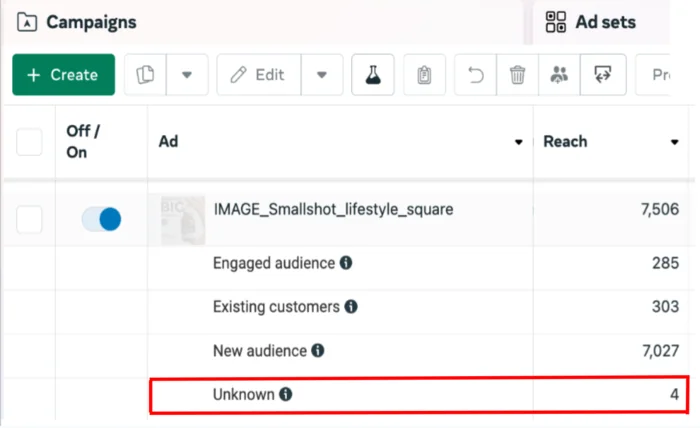This screenshot has width=700, height=428.
Task: Select the New audience row label
Action: 260,351
